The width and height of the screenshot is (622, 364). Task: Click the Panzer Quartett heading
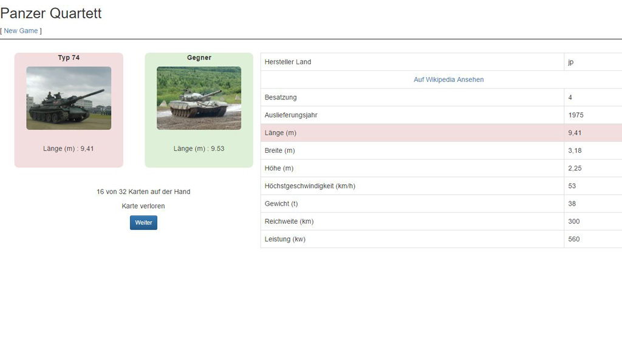[x=51, y=13]
